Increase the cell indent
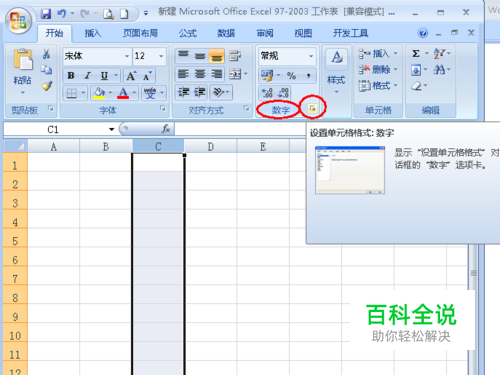The height and width of the screenshot is (375, 500). click(200, 92)
